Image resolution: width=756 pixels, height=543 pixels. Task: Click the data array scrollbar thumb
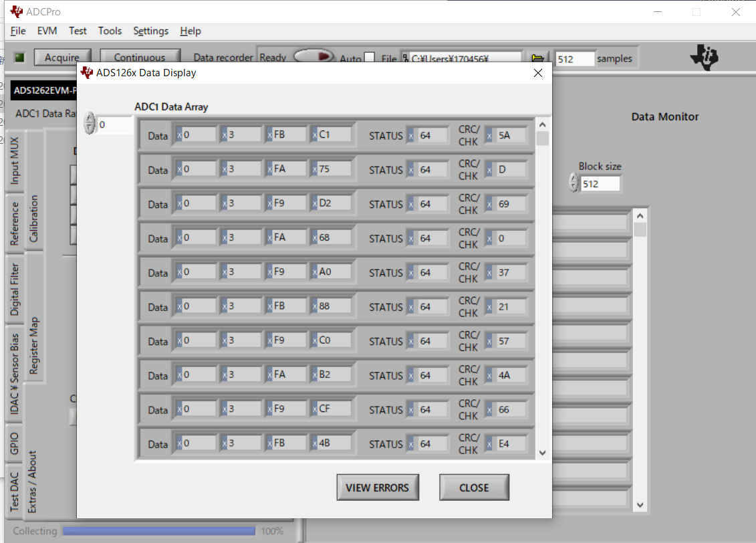click(542, 138)
